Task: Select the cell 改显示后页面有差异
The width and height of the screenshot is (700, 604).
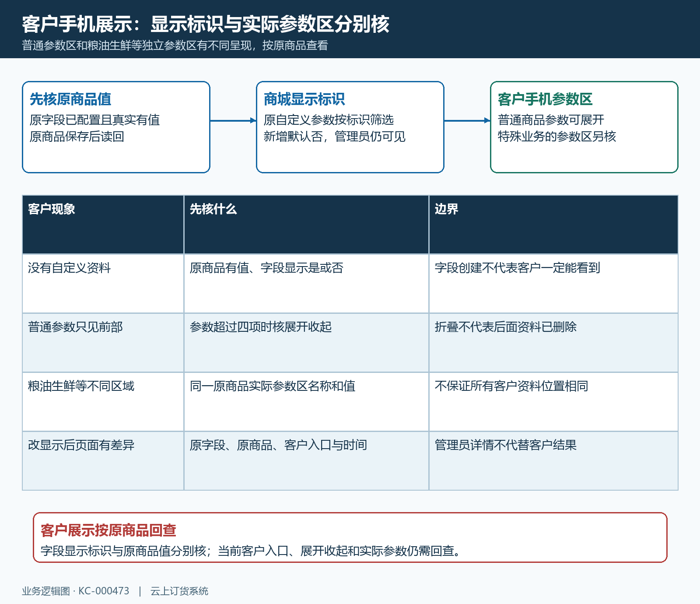Action: coord(103,461)
